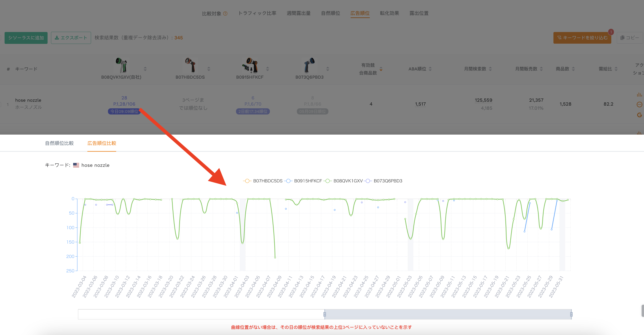Click the エクスポート button
The width and height of the screenshot is (644, 335).
pyautogui.click(x=71, y=38)
